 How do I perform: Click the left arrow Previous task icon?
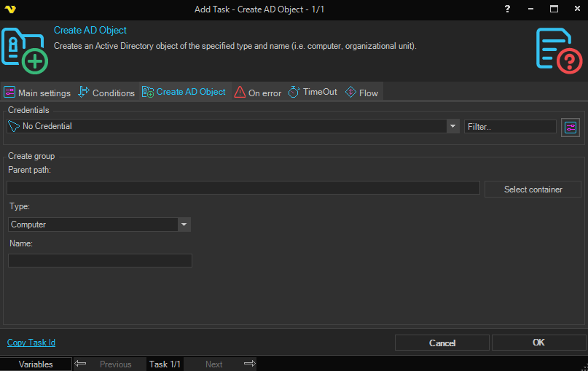click(x=81, y=364)
